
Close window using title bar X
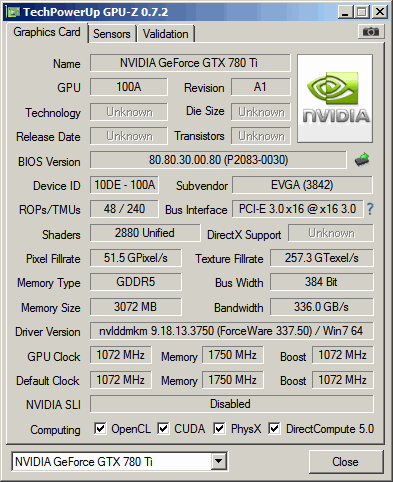[380, 12]
